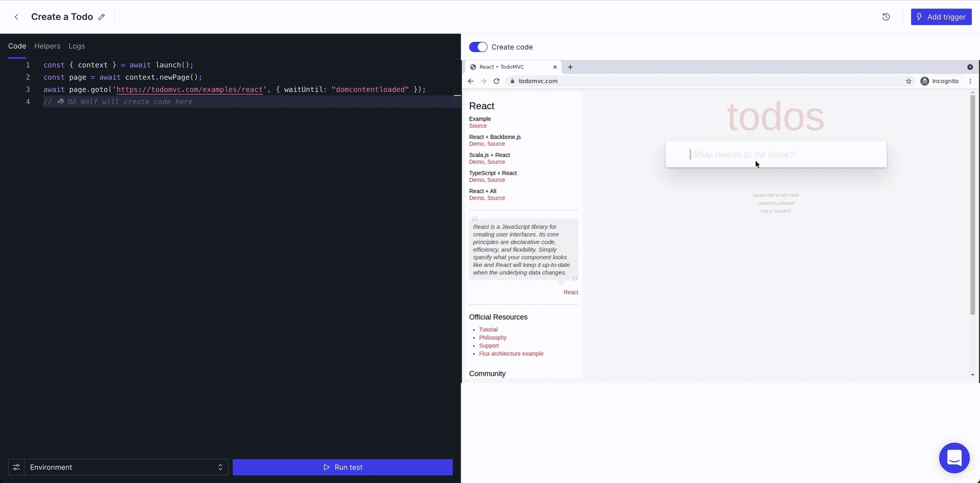980x483 pixels.
Task: Click the Add trigger button
Action: point(941,17)
